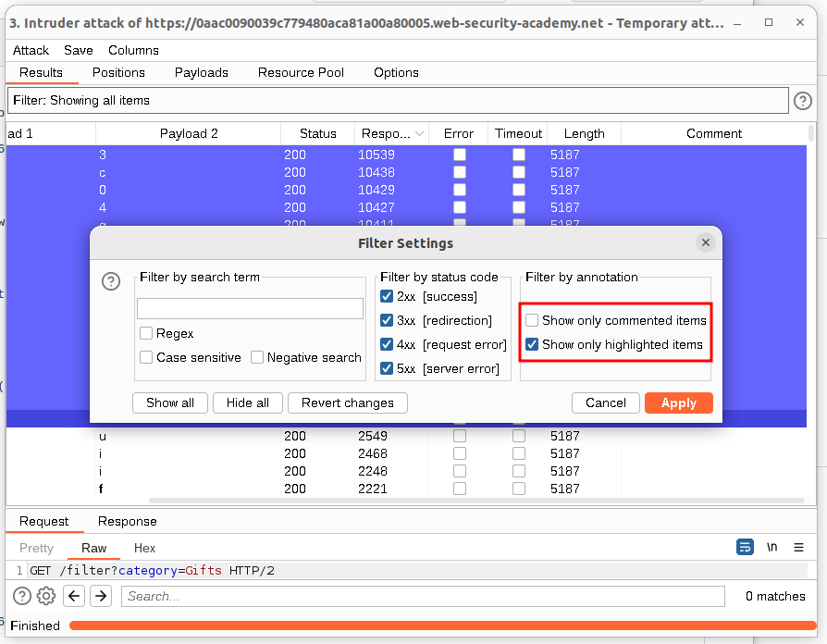
Task: Uncheck the 2xx [success] checkbox
Action: [387, 296]
